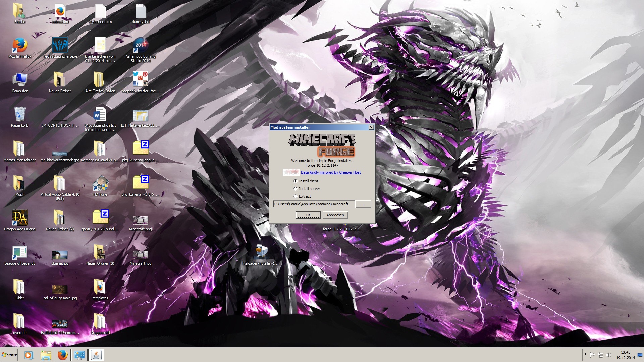
Task: Select the Install server option
Action: tap(296, 189)
